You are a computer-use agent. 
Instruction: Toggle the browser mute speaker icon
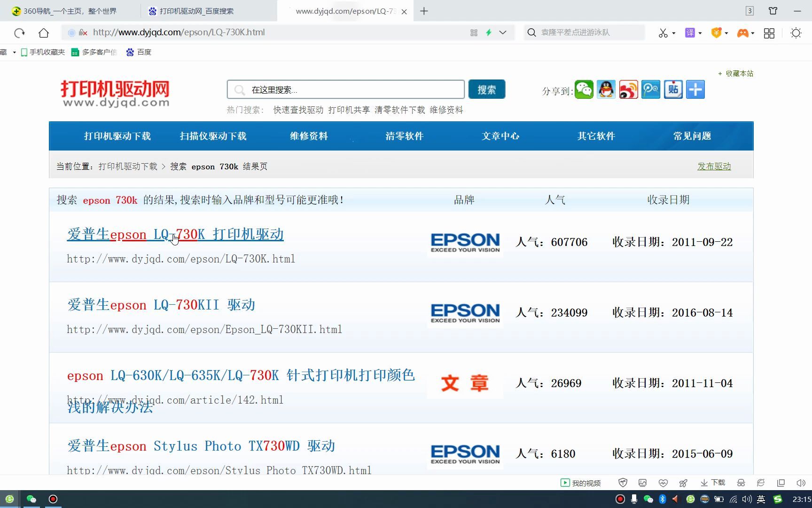801,483
